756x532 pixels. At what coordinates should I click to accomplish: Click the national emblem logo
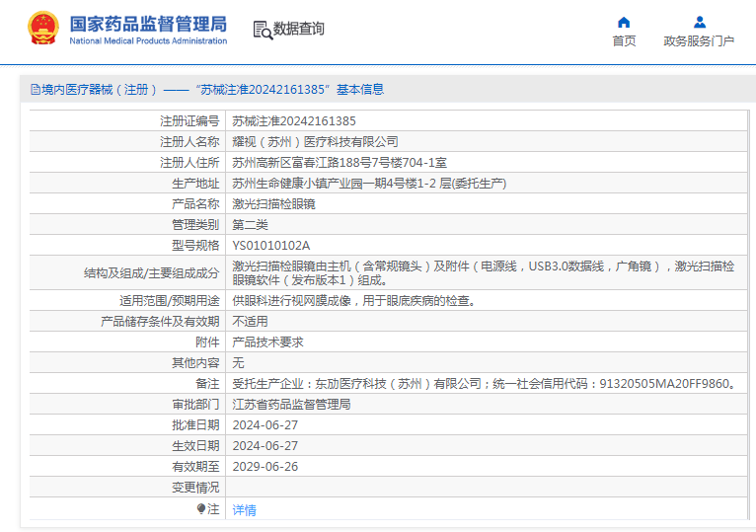(43, 29)
